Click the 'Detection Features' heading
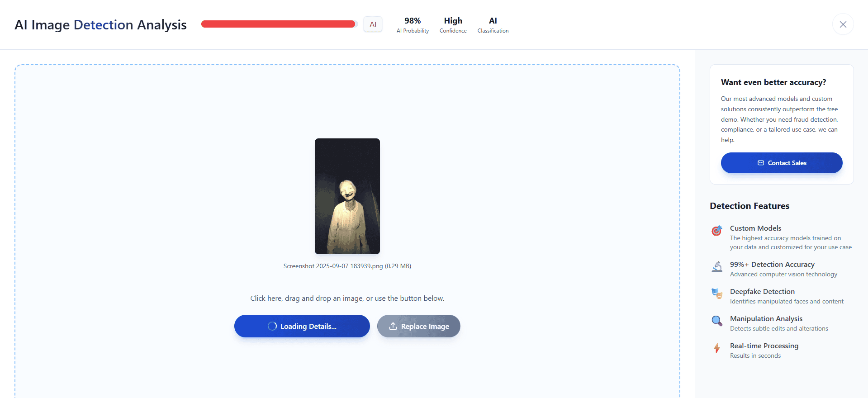Screen dimensions: 868x398 click(x=749, y=206)
